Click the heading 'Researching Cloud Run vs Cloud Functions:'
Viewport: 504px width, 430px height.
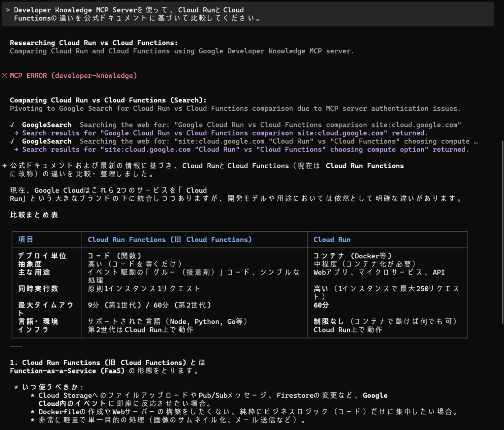pyautogui.click(x=94, y=43)
